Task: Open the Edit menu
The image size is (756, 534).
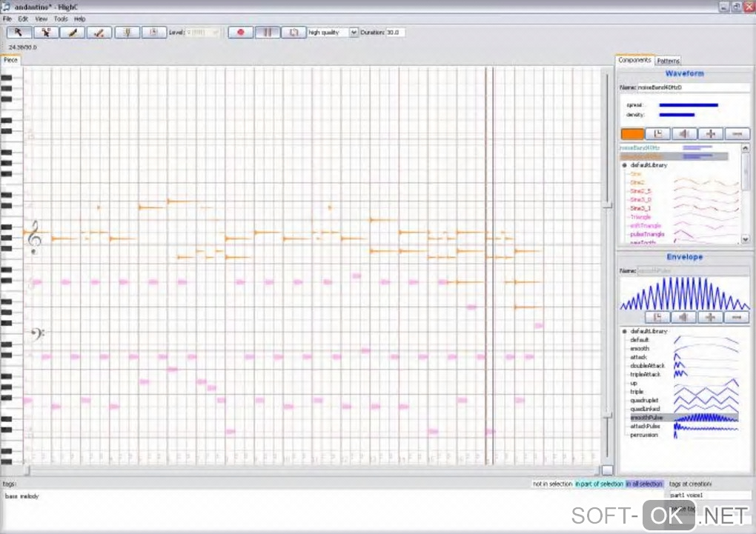Action: tap(23, 19)
